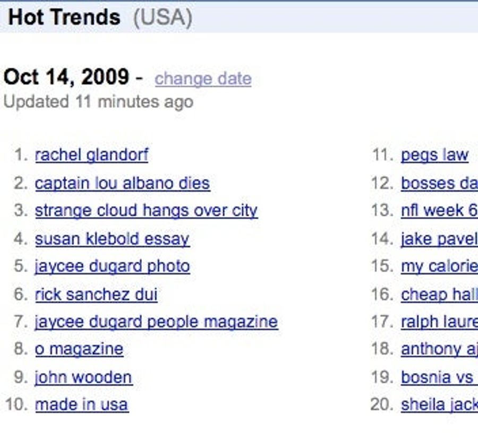This screenshot has width=478, height=448.
Task: Open the change date link
Action: tap(203, 79)
